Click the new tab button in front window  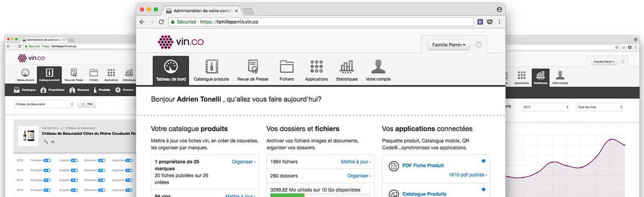[x=248, y=11]
